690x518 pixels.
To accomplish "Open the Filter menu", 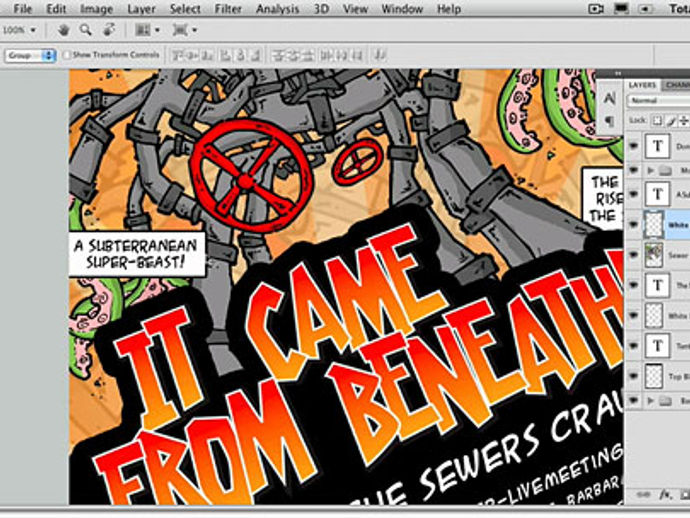I will 228,9.
